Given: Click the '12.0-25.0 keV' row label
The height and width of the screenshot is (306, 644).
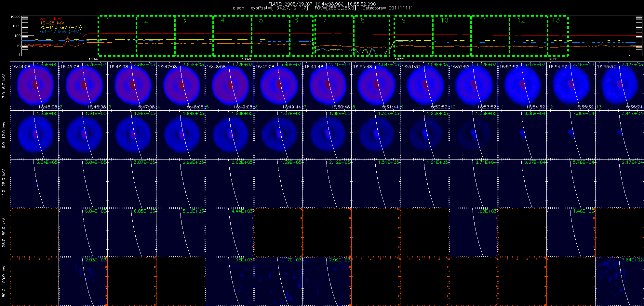Looking at the screenshot, I should coord(4,184).
